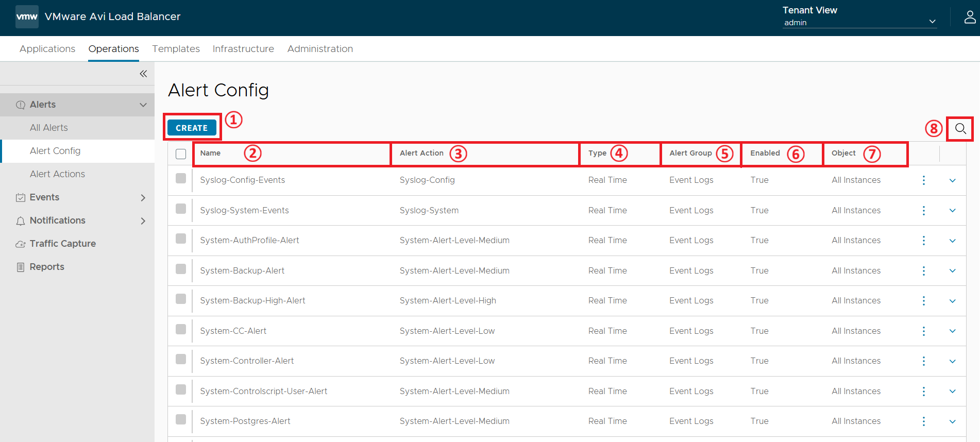Click the CREATE button

pyautogui.click(x=192, y=128)
